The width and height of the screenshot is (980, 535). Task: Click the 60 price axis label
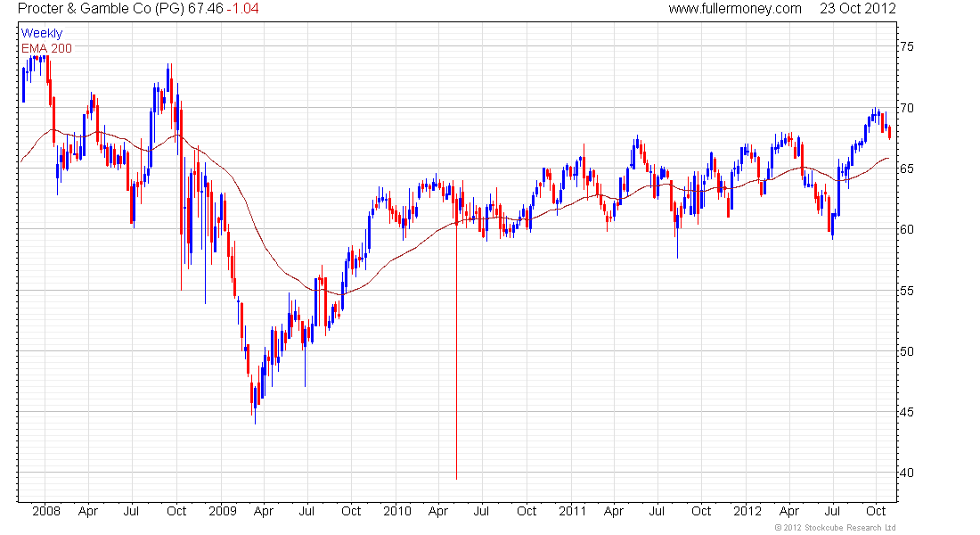(x=907, y=230)
